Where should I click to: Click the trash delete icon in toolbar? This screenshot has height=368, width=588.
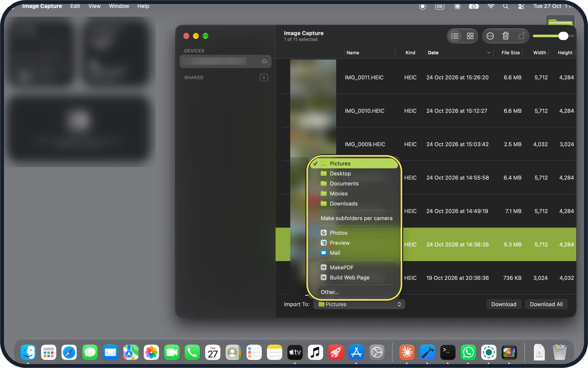coord(506,36)
